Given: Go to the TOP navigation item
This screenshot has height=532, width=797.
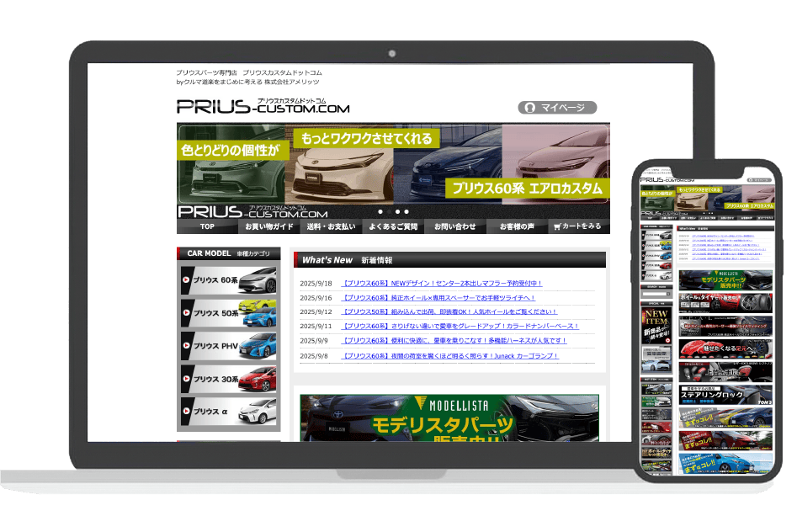Looking at the screenshot, I should click(207, 226).
